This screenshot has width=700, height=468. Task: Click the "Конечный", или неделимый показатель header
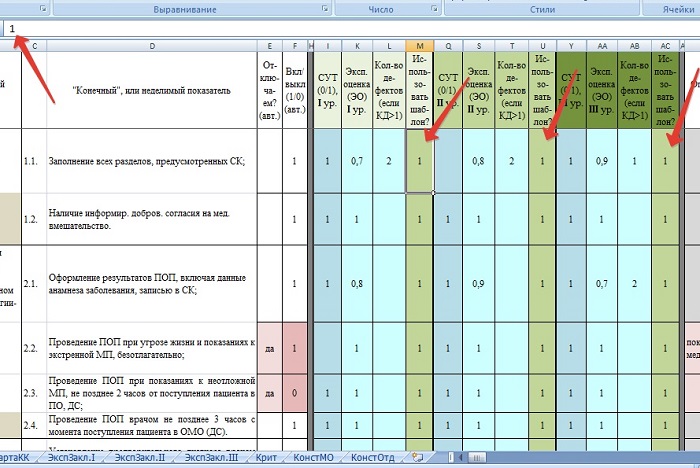(152, 91)
